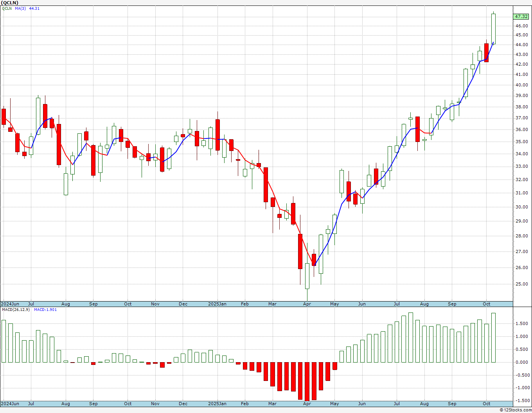532x413 pixels.
Task: Click Feb on the price chart time axis
Action: [x=245, y=304]
